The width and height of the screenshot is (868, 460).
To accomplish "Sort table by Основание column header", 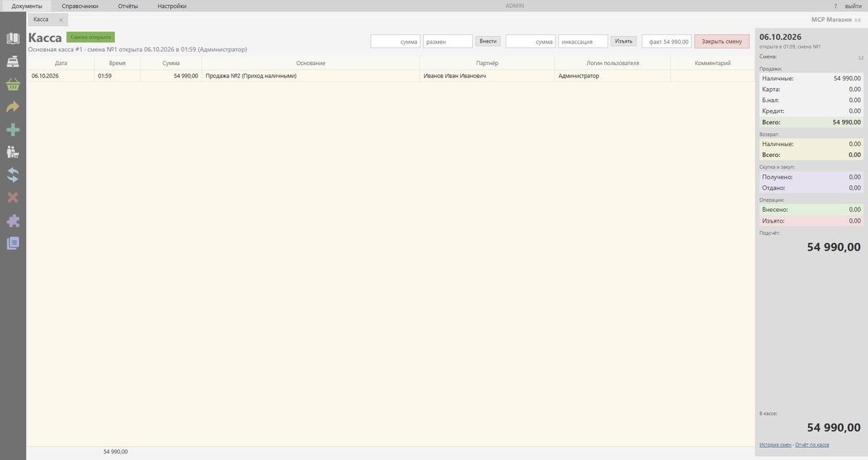I will coord(310,64).
